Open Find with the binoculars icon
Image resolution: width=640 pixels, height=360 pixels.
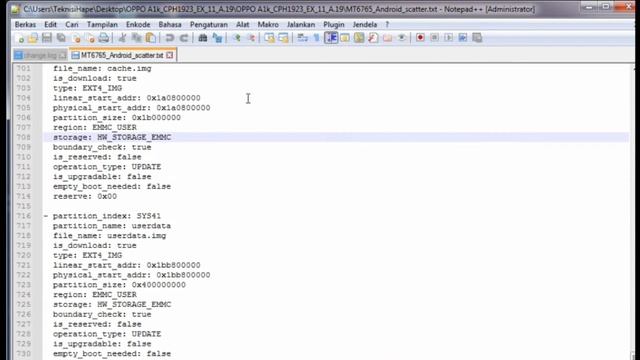[x=202, y=38]
